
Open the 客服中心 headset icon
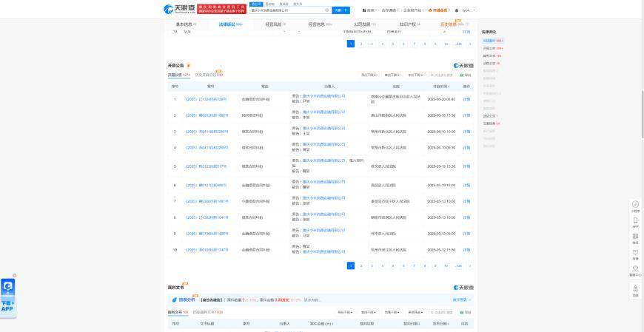pos(635,271)
